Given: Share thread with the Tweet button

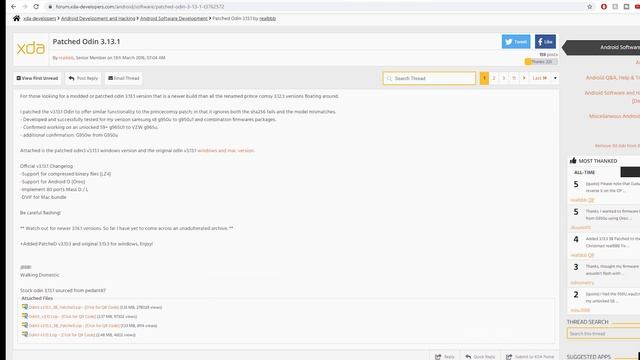Looking at the screenshot, I should pyautogui.click(x=516, y=42).
